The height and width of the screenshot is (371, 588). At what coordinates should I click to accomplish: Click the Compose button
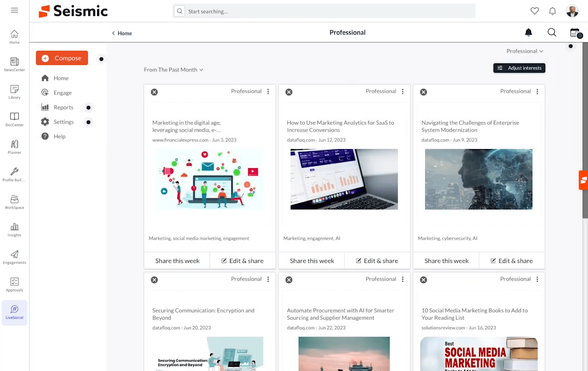(62, 58)
